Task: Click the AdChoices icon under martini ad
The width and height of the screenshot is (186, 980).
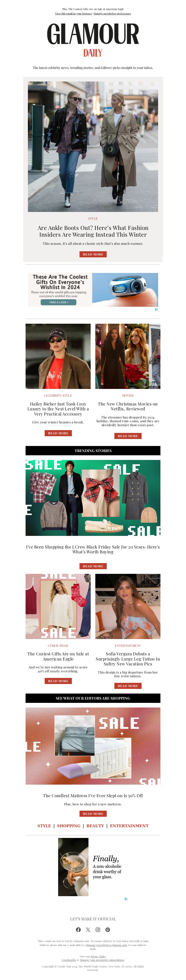Action: click(x=126, y=899)
